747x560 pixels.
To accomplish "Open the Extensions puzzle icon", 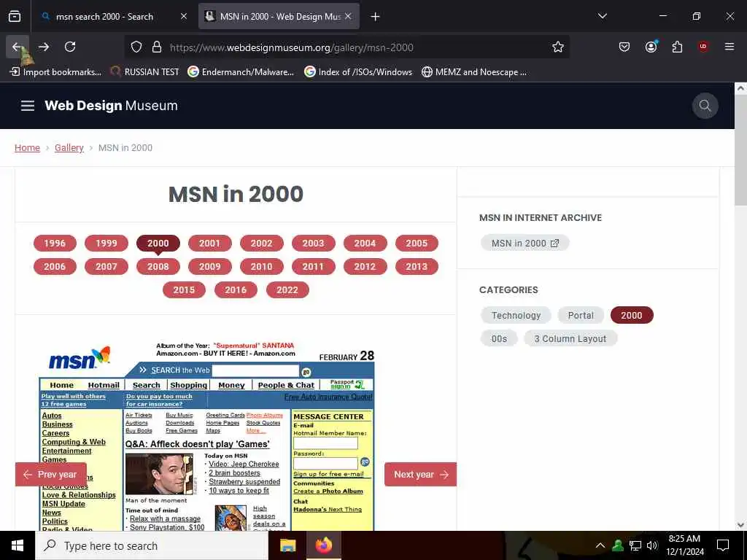I will pyautogui.click(x=677, y=47).
